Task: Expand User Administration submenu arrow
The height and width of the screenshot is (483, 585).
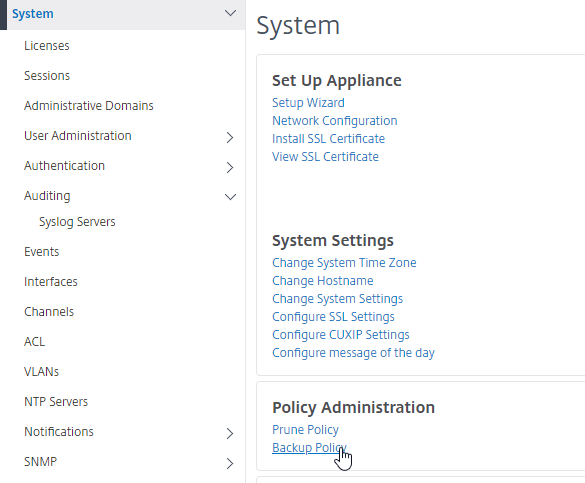Action: point(230,137)
